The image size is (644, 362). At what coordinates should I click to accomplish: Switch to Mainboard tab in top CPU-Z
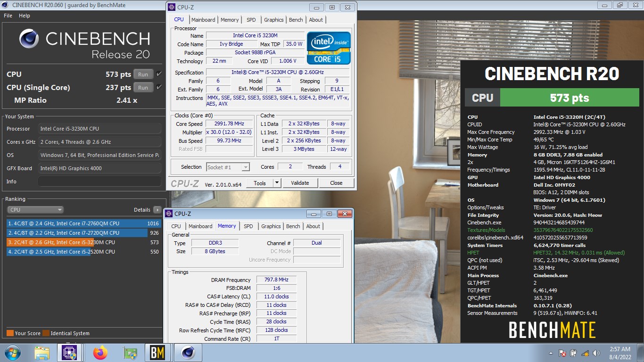point(203,20)
